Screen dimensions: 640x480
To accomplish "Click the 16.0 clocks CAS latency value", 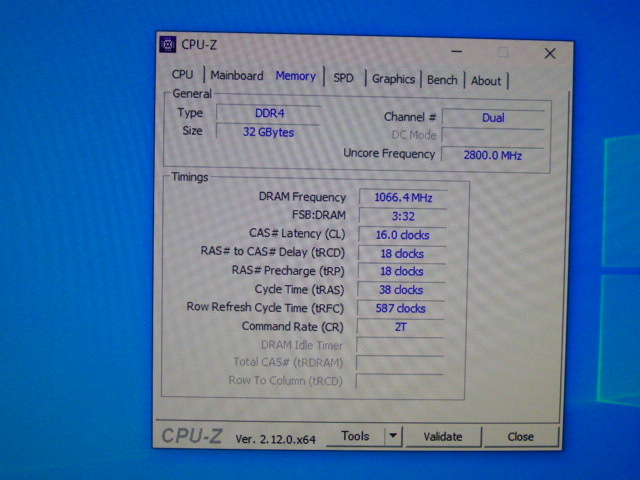I will pyautogui.click(x=402, y=235).
